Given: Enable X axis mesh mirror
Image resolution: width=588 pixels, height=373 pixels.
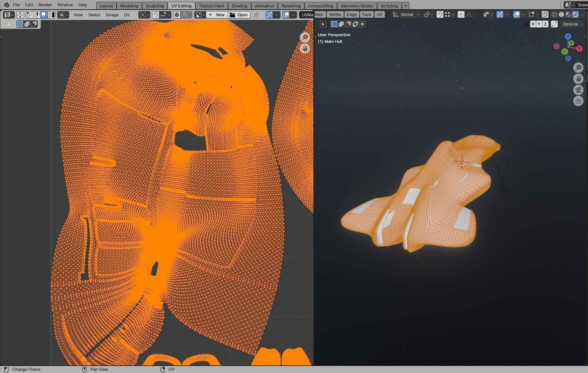Looking at the screenshot, I should 533,24.
